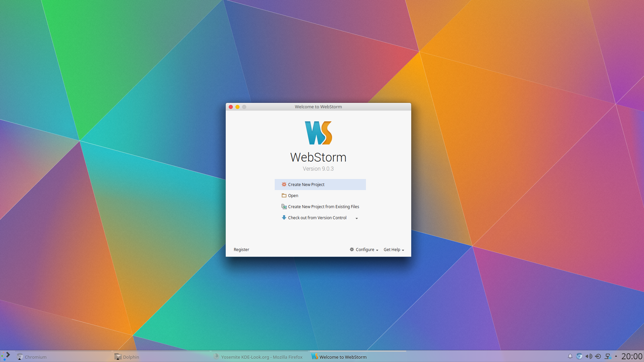Switch to Chromium in the taskbar
The image size is (644, 362).
tap(64, 357)
